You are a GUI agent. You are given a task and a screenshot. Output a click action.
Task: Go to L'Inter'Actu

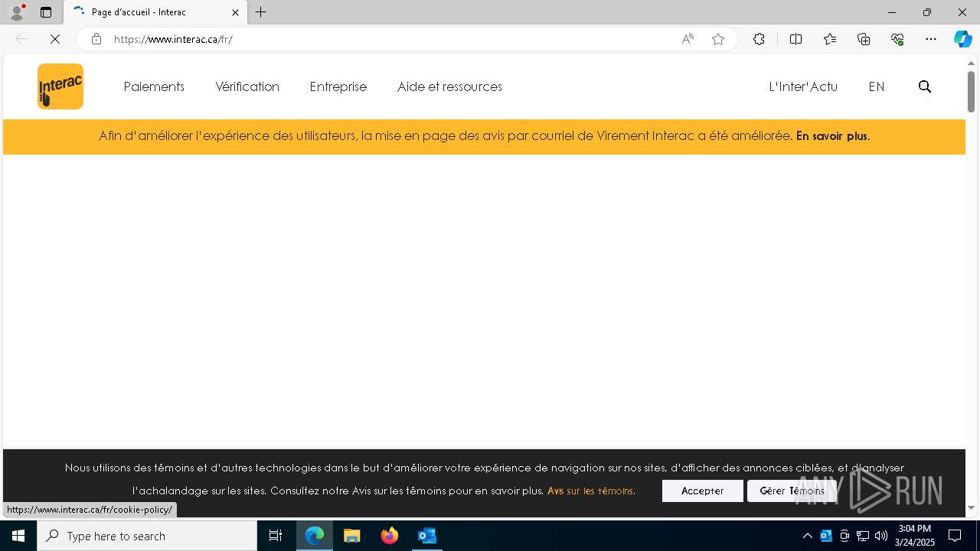pos(803,86)
